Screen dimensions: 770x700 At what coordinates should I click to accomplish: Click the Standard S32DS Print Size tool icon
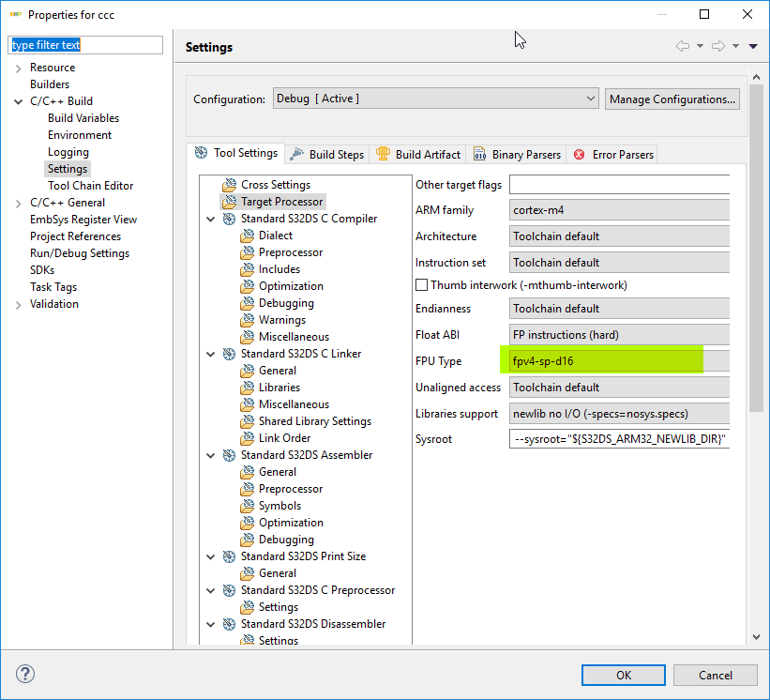(x=230, y=556)
